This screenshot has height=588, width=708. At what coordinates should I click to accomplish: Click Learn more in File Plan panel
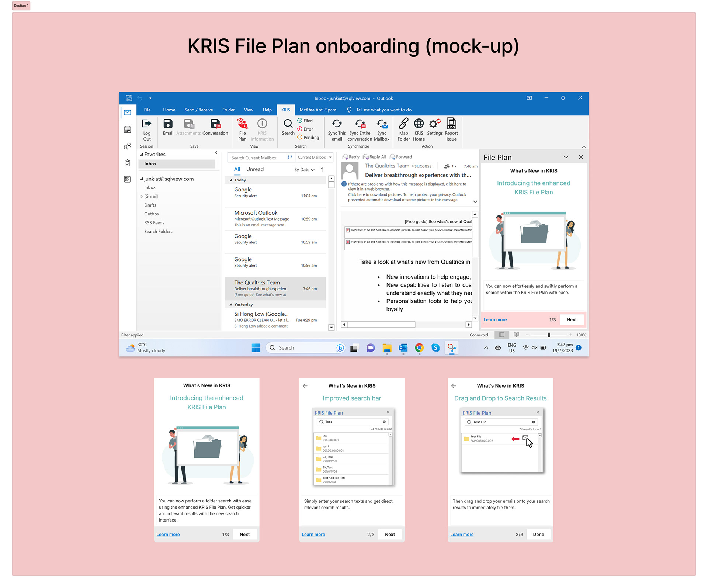coord(495,320)
